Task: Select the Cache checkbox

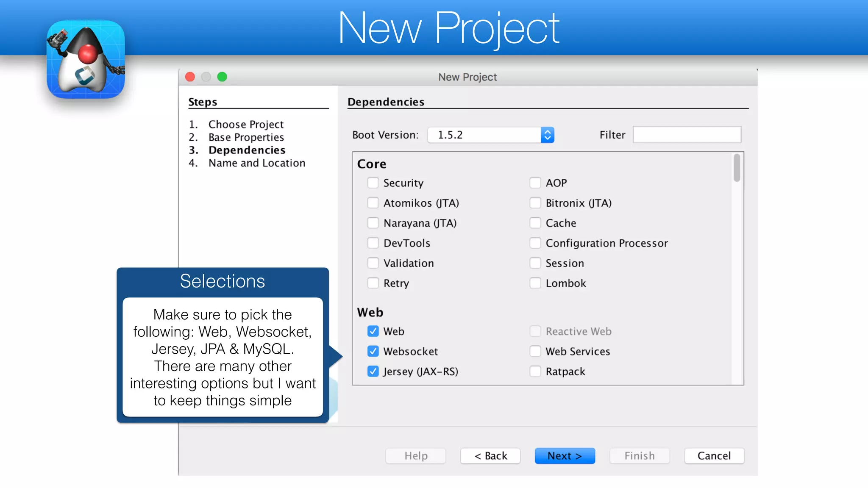Action: click(x=535, y=223)
